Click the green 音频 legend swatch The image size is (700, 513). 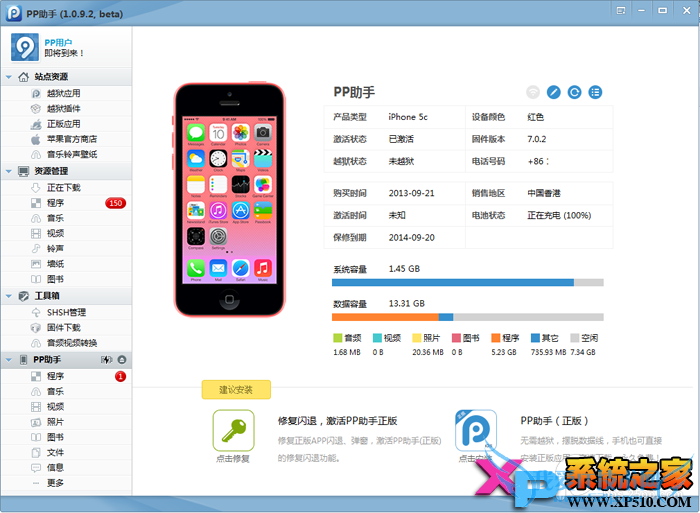click(x=338, y=338)
